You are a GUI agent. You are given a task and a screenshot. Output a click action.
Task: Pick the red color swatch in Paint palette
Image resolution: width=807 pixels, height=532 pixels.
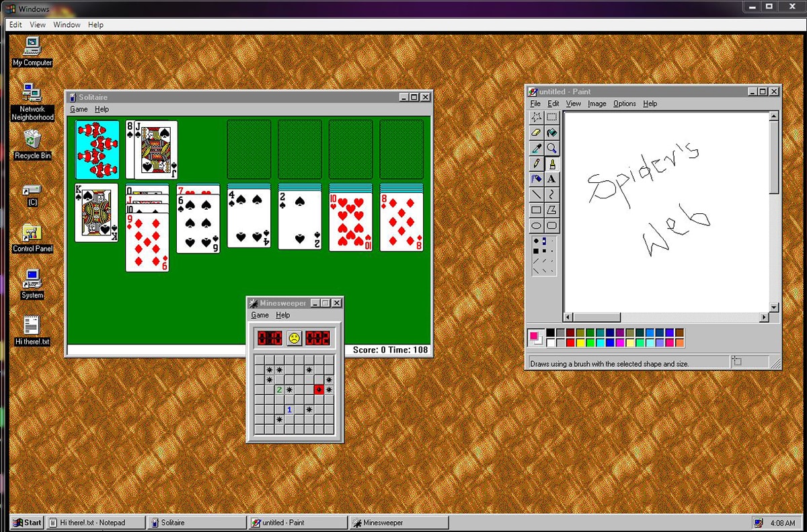click(571, 343)
